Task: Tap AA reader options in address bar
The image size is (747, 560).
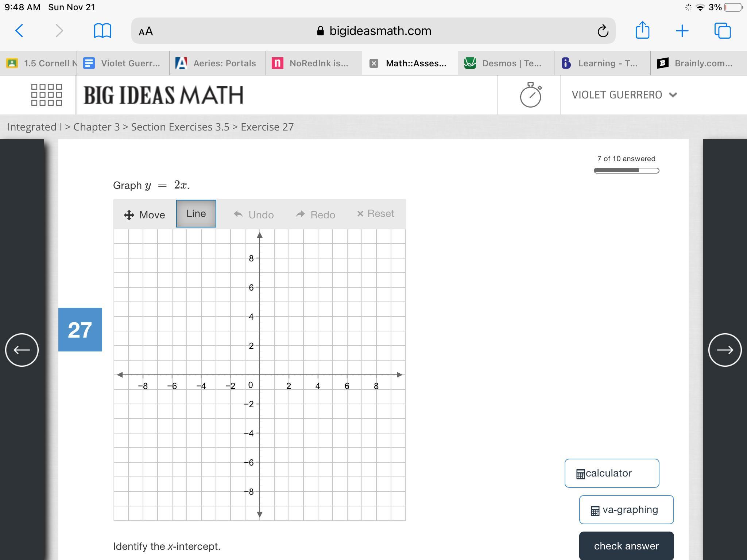Action: click(146, 31)
